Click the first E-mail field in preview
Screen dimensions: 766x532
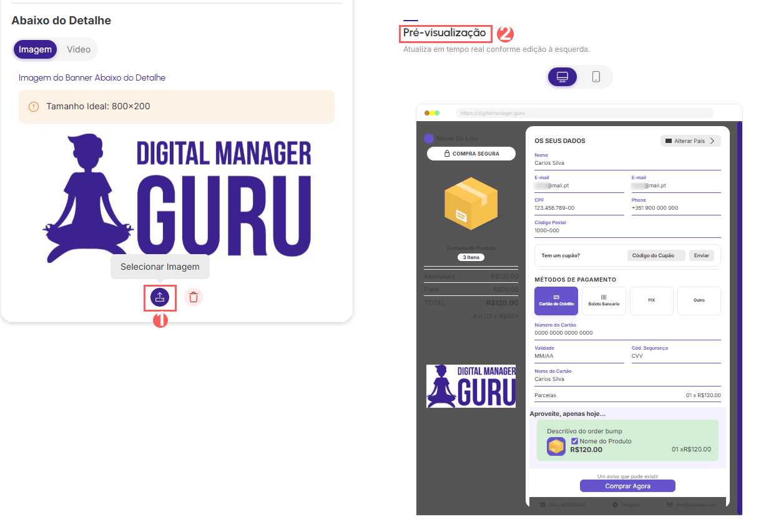(x=579, y=183)
